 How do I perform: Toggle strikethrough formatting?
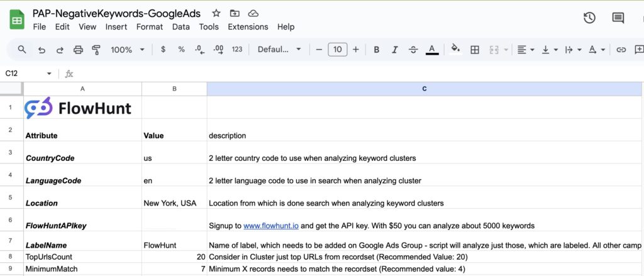tap(413, 50)
